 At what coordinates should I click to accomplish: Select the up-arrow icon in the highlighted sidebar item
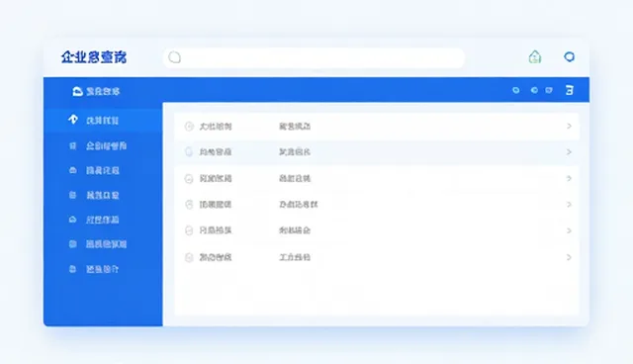click(x=73, y=120)
